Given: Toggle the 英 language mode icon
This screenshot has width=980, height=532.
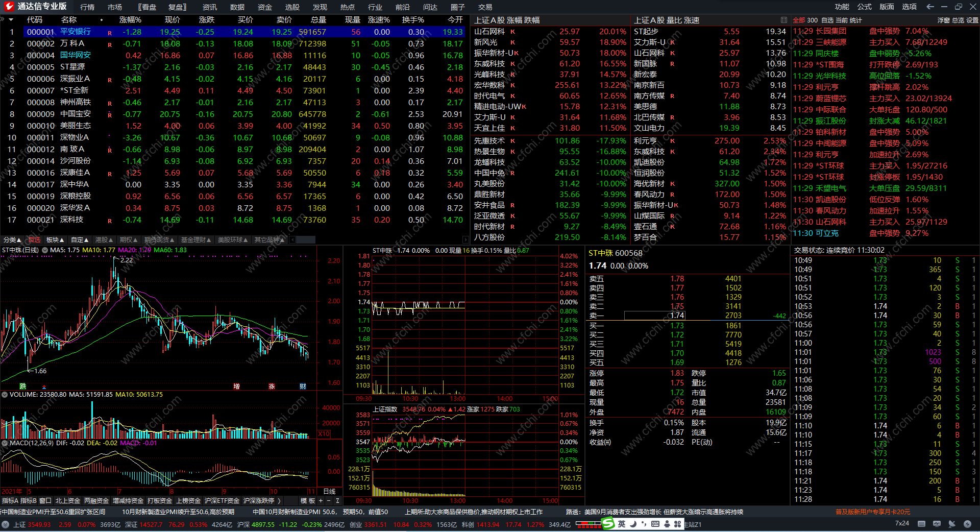Looking at the screenshot, I should click(621, 524).
